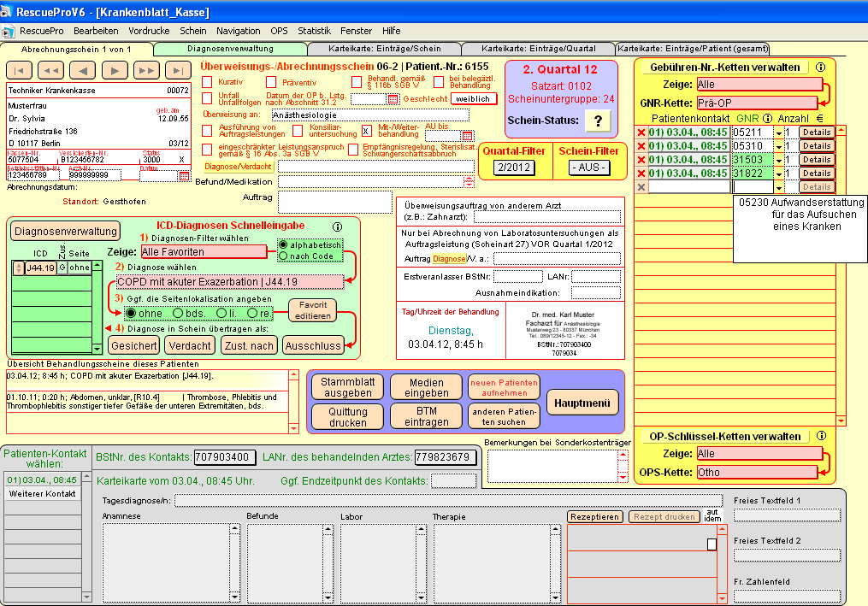Expand the GNR dropdown for code 05310

click(778, 146)
